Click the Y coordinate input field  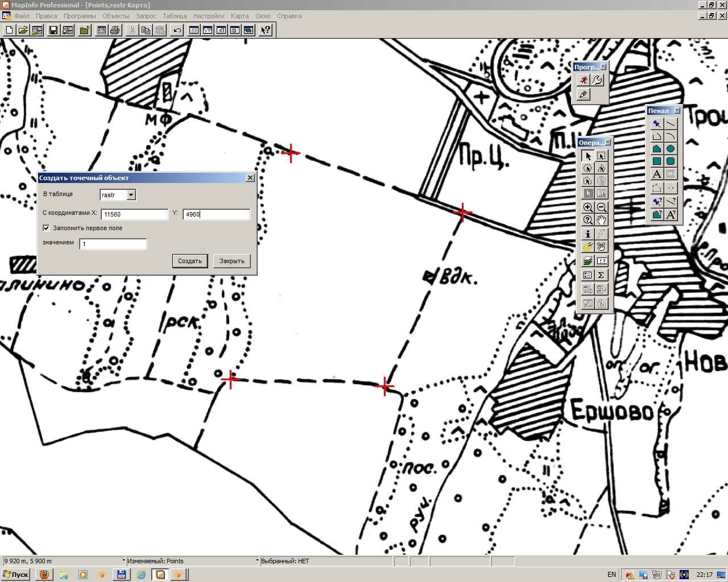[x=216, y=214]
